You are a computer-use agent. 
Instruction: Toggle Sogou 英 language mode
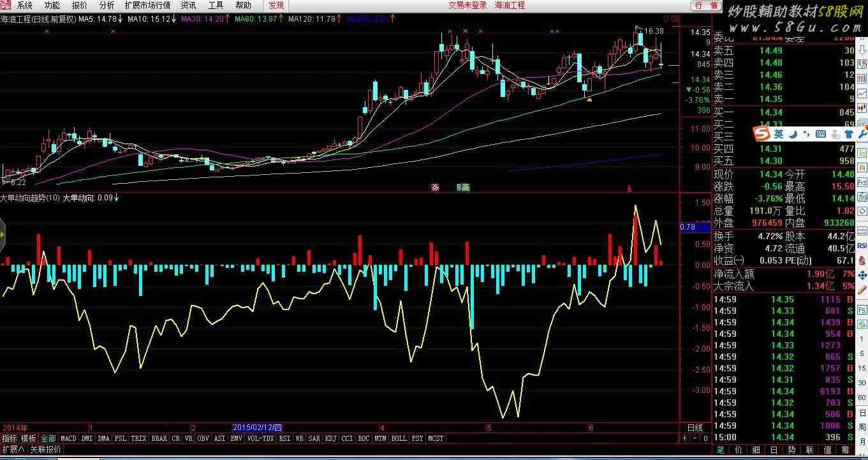(x=779, y=133)
